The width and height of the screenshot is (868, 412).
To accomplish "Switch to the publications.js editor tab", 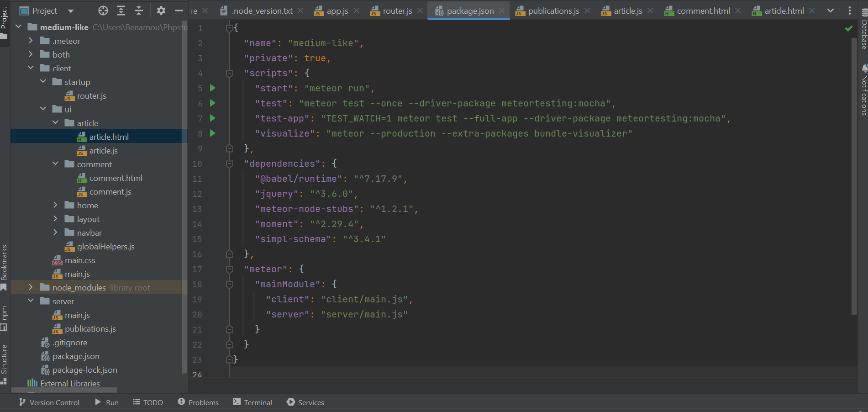I will [553, 11].
